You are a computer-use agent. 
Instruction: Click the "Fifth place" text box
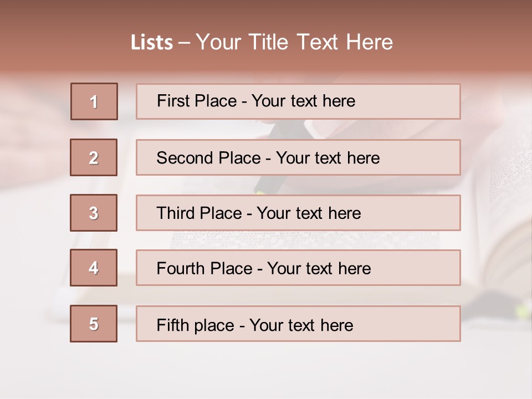(298, 324)
